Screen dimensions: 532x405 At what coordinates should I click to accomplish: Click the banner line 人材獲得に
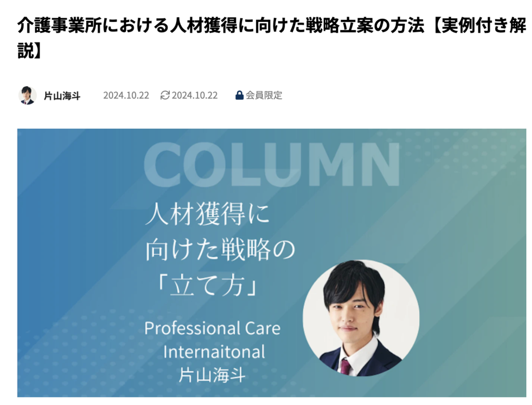tap(208, 214)
